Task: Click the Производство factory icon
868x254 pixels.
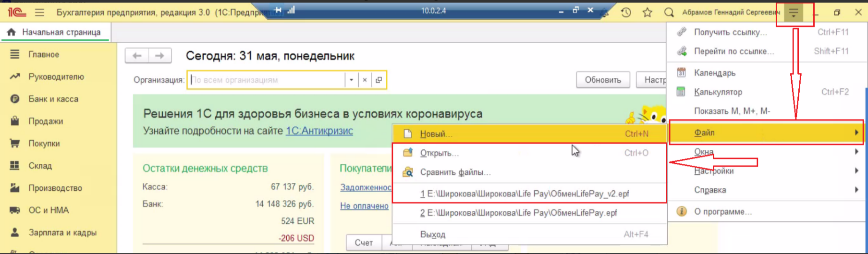Action: pos(15,188)
